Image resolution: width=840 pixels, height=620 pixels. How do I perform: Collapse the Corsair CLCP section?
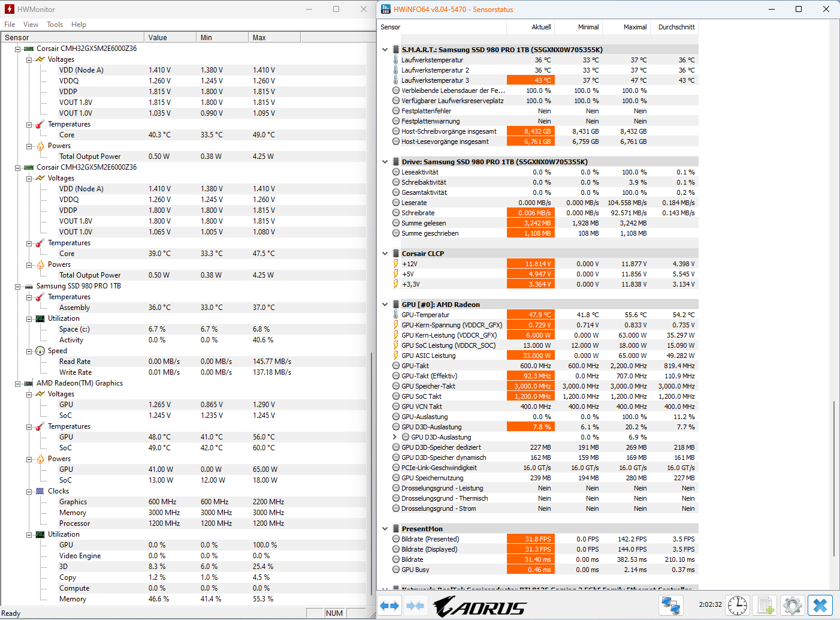tap(385, 254)
